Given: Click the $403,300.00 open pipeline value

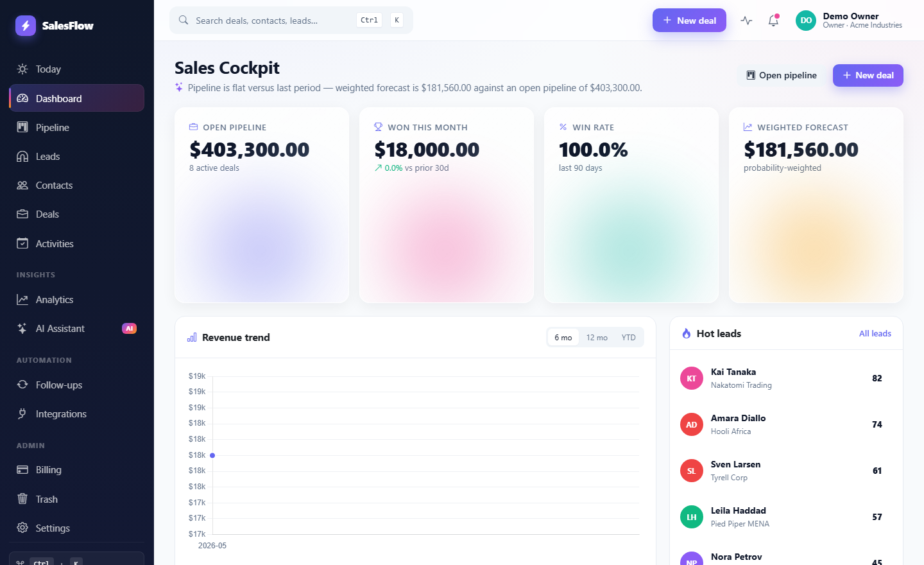Looking at the screenshot, I should click(x=250, y=150).
